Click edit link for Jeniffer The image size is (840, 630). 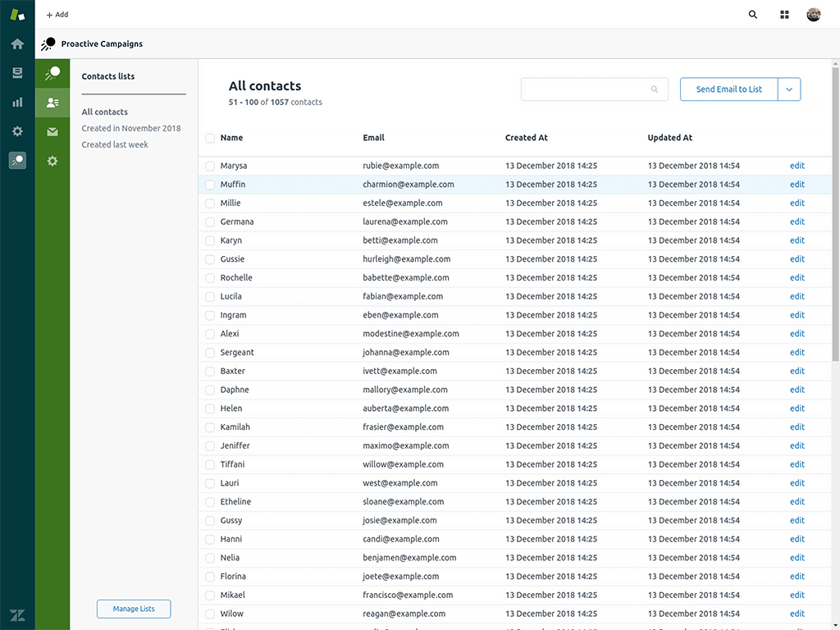(x=797, y=445)
